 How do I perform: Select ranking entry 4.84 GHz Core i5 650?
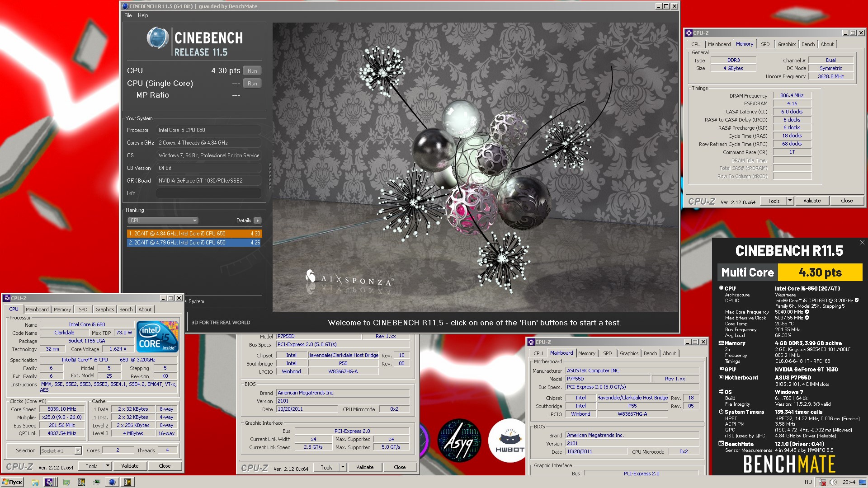tap(194, 234)
